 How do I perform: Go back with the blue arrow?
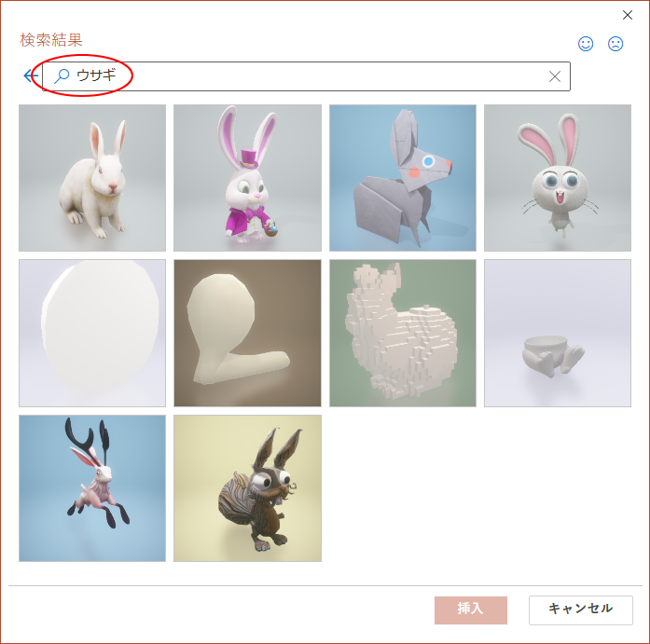(31, 75)
